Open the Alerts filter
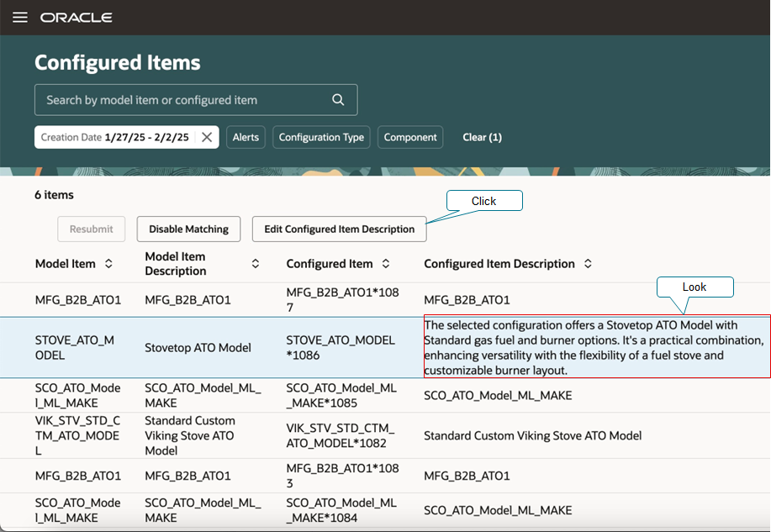 pyautogui.click(x=246, y=137)
